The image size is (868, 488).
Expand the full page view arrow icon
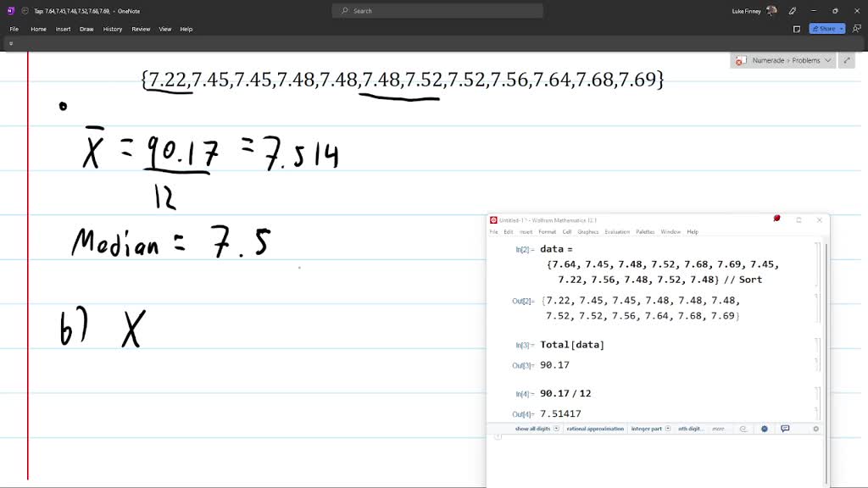(846, 60)
